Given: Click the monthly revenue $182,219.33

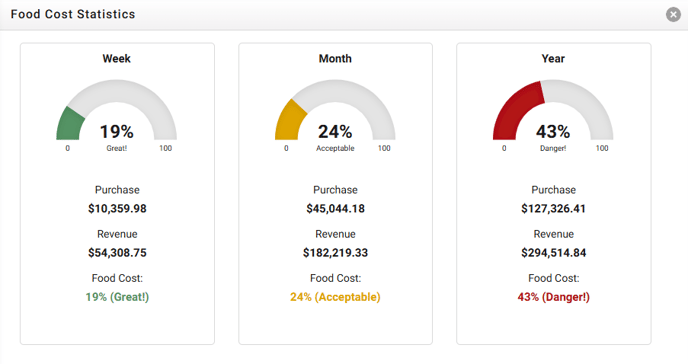Looking at the screenshot, I should tap(336, 253).
